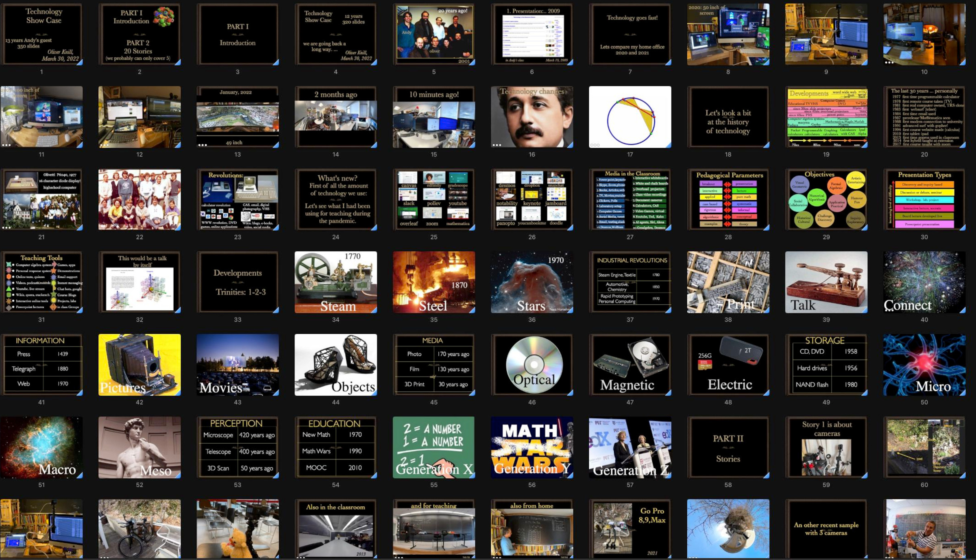
Task: Choose the 'Optical' CD disc slide
Action: [532, 365]
